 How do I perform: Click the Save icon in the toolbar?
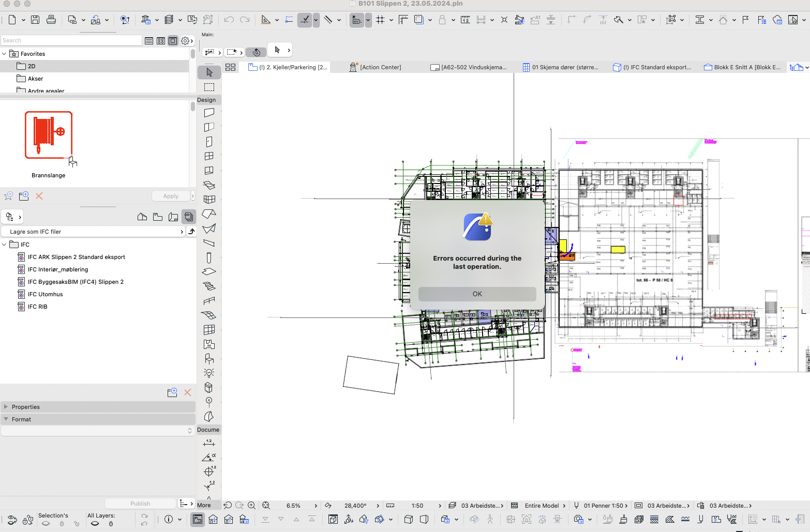tap(35, 20)
